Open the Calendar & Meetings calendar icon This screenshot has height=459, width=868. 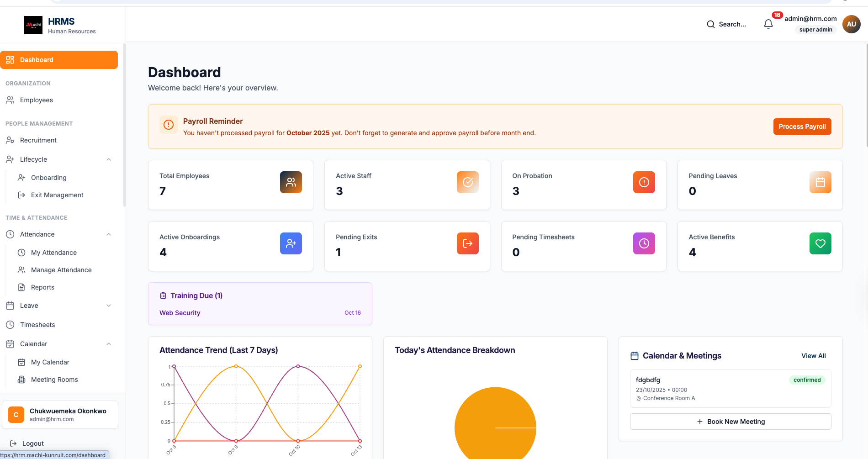pos(635,355)
